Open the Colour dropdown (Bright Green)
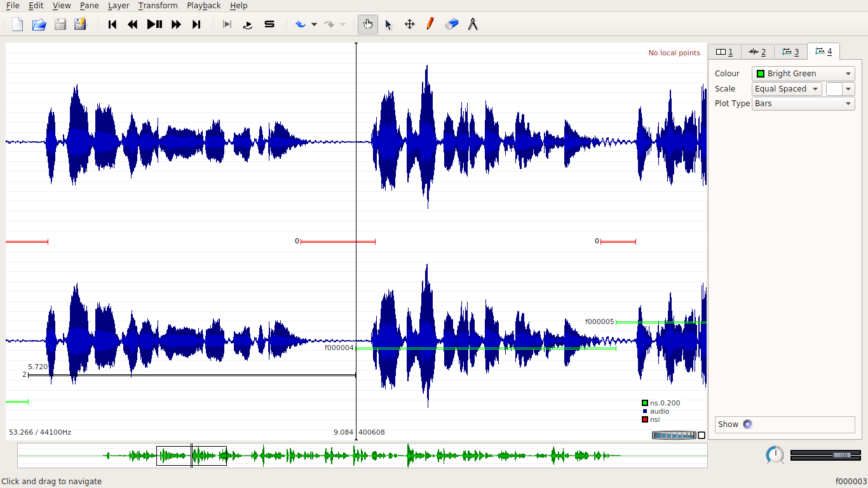Viewport: 868px width, 488px height. [803, 74]
